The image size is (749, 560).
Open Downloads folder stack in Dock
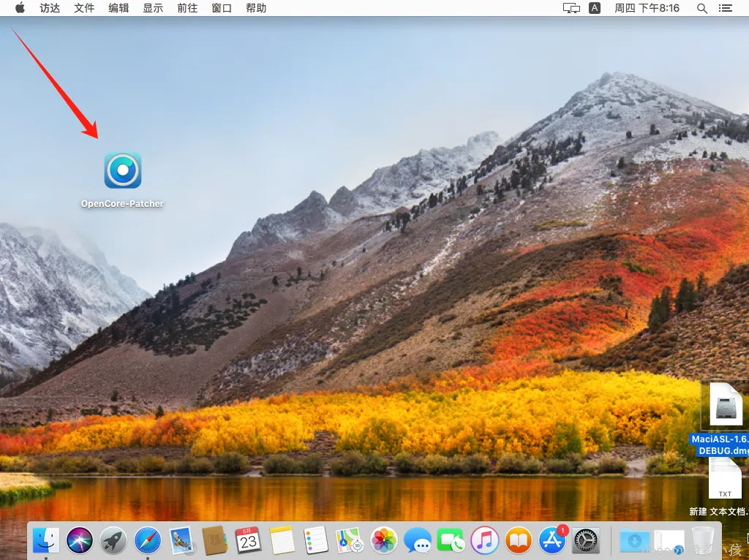[x=635, y=541]
